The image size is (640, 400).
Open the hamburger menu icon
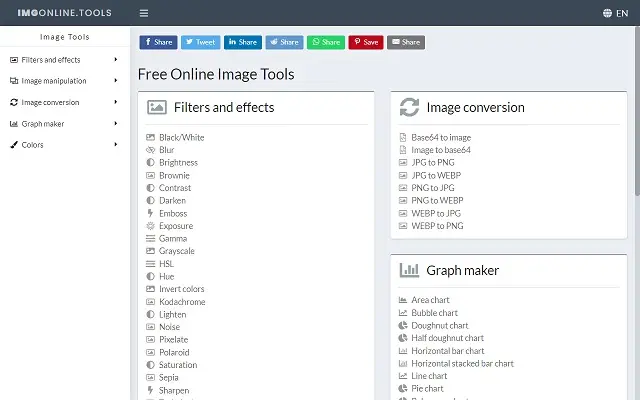coord(144,13)
